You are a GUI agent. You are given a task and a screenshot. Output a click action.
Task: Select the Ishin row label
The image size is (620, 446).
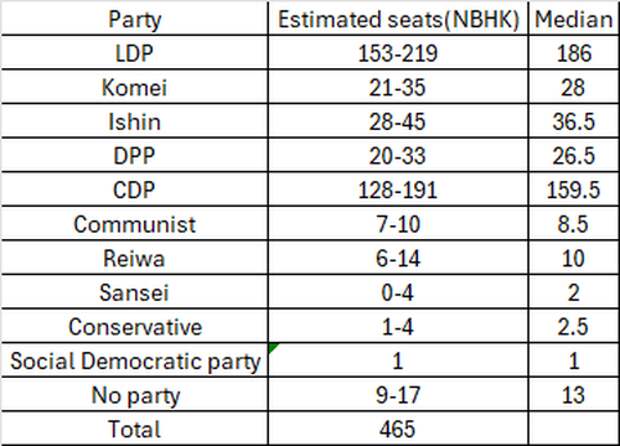point(134,121)
